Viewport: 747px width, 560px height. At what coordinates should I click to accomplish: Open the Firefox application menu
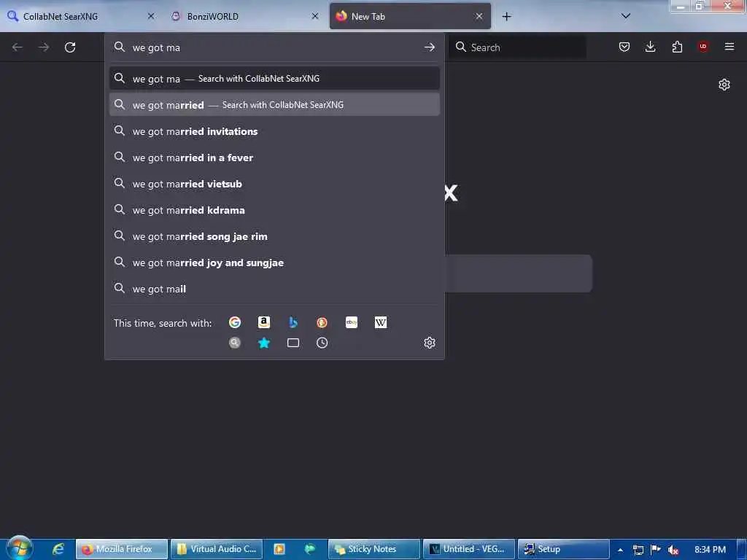[x=729, y=47]
